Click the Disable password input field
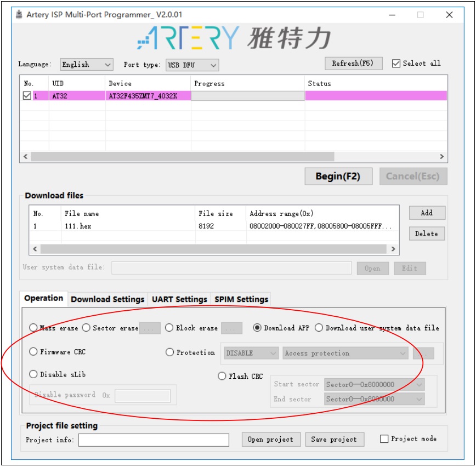Viewport: 476px width, 467px height. (143, 396)
